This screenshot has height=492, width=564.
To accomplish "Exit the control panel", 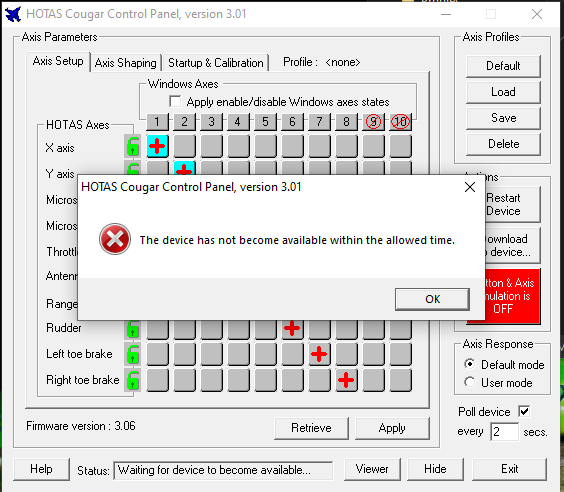I will click(509, 469).
